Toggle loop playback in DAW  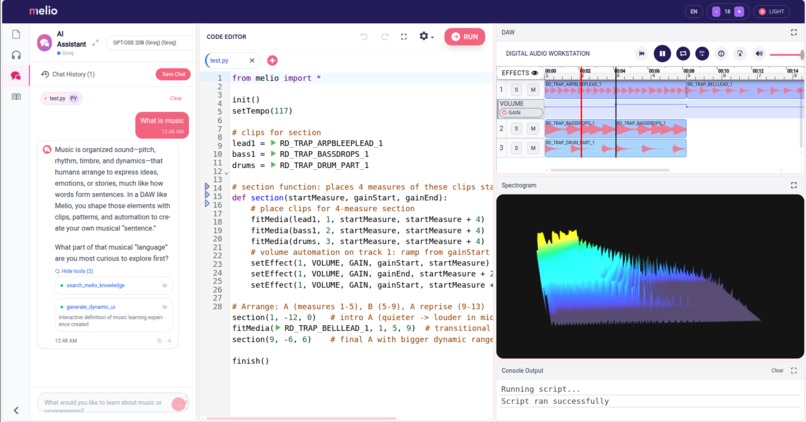click(683, 53)
